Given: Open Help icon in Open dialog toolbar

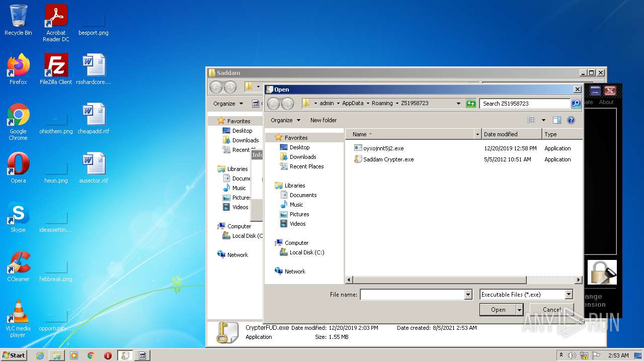Looking at the screenshot, I should [x=571, y=120].
